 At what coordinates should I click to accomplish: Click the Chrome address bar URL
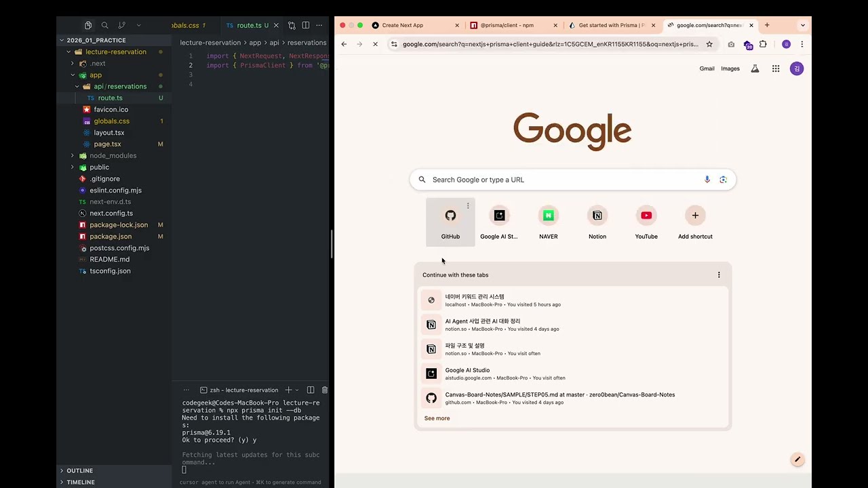coord(550,44)
